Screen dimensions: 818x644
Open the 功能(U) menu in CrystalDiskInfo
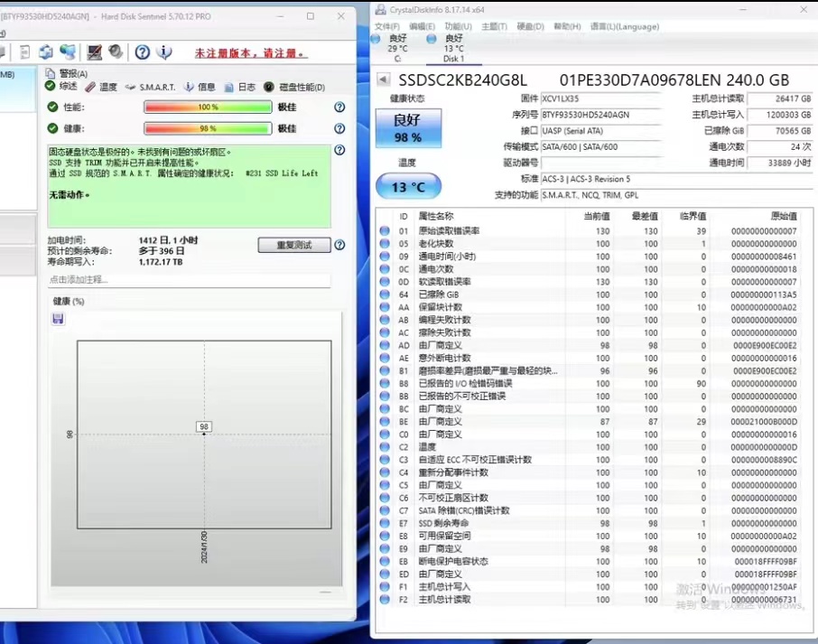[x=458, y=26]
